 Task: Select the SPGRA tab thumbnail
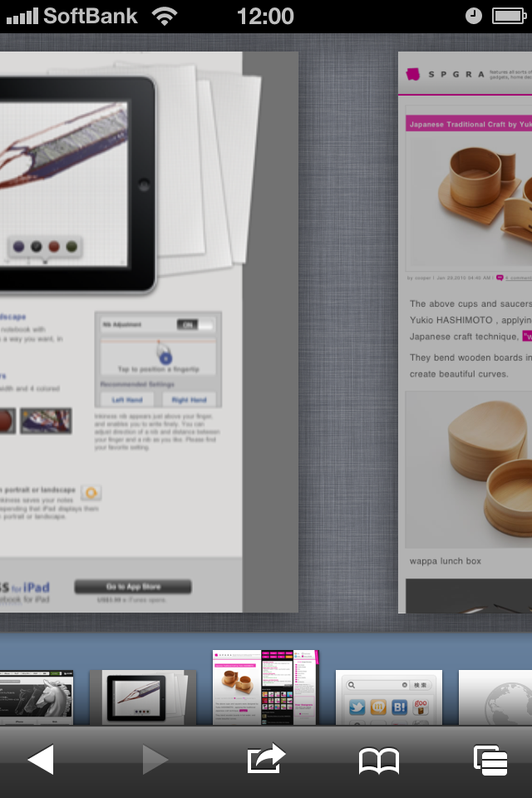tap(265, 687)
